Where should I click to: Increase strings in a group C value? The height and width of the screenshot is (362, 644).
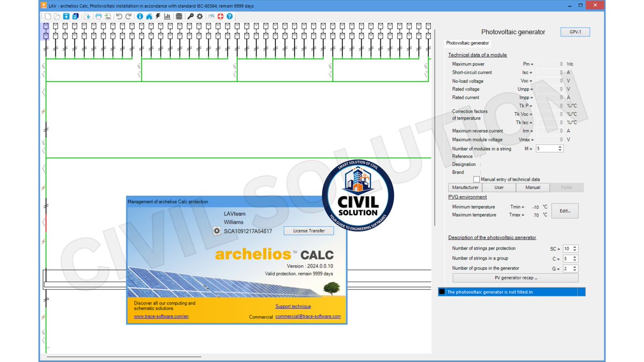click(575, 257)
